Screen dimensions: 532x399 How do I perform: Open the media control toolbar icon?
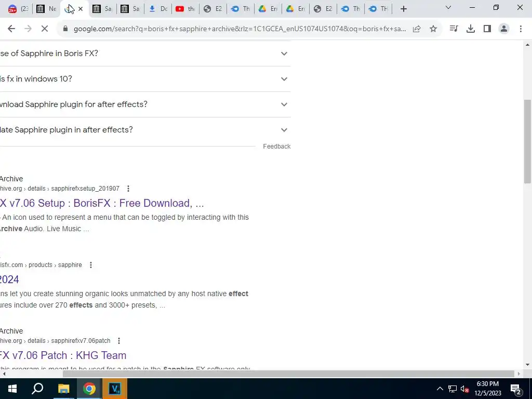[x=454, y=29]
